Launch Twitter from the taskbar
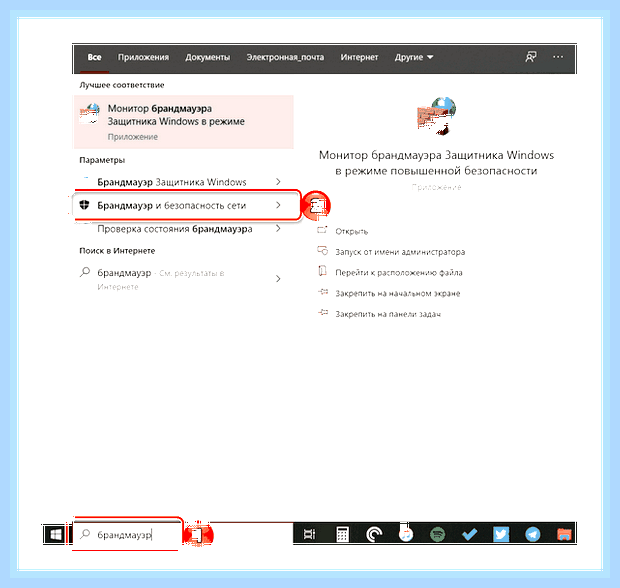This screenshot has height=588, width=620. pos(501,535)
